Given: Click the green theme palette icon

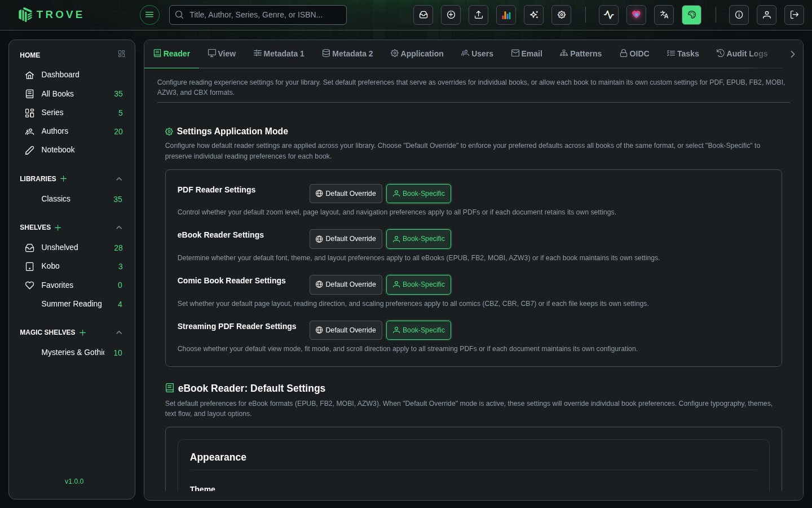Looking at the screenshot, I should point(692,15).
